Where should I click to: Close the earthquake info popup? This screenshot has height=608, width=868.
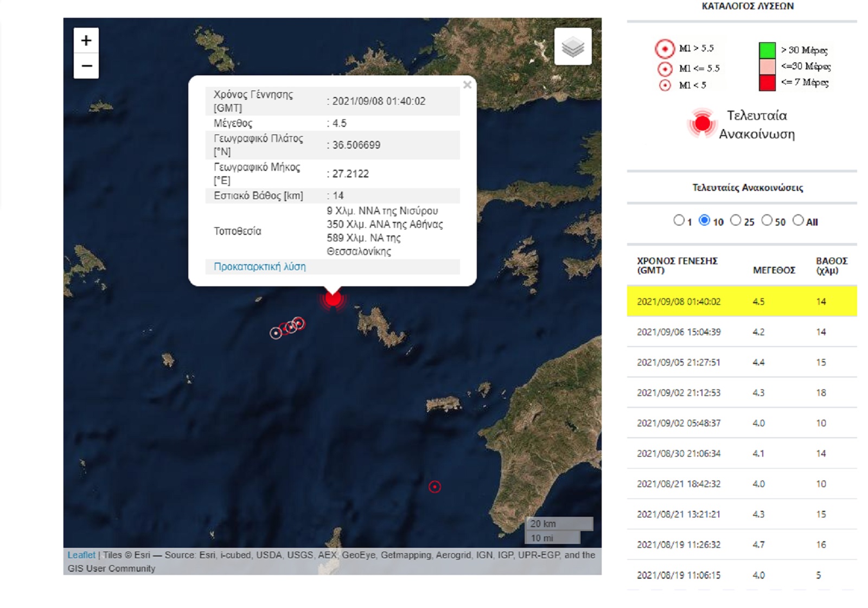point(467,85)
